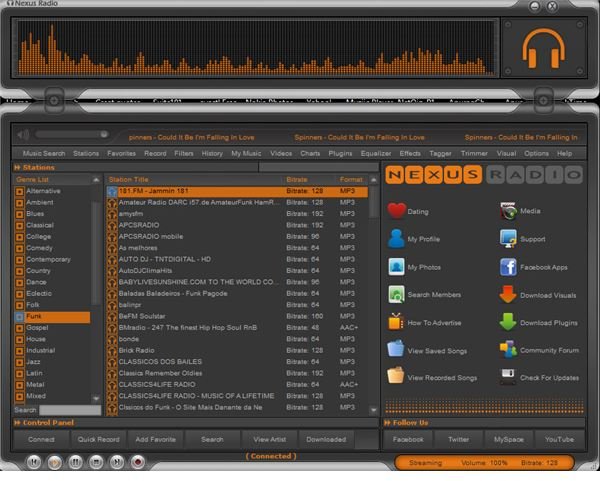The height and width of the screenshot is (481, 600).
Task: Click the View Artist button
Action: pyautogui.click(x=269, y=439)
